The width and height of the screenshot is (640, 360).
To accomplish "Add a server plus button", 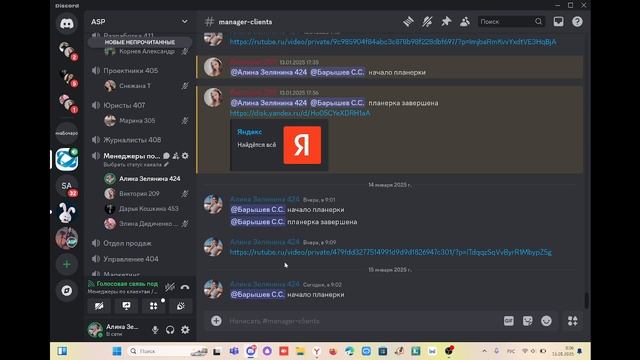I will point(67,264).
